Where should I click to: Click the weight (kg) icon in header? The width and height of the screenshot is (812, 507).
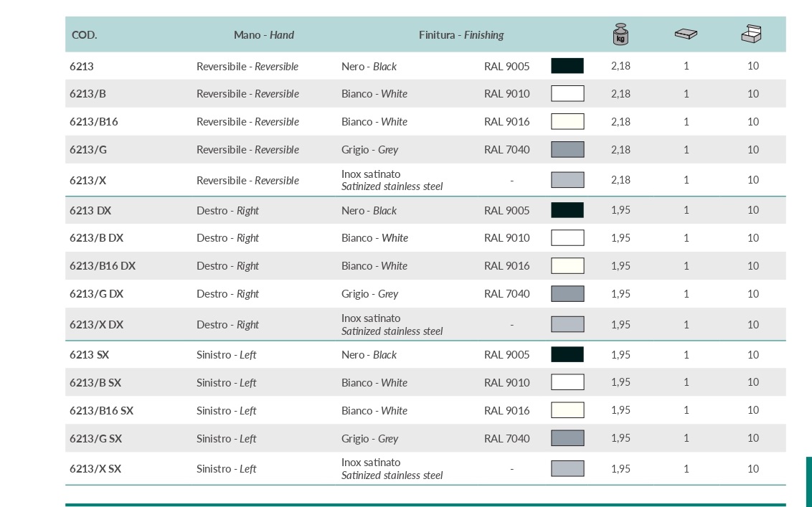click(620, 34)
